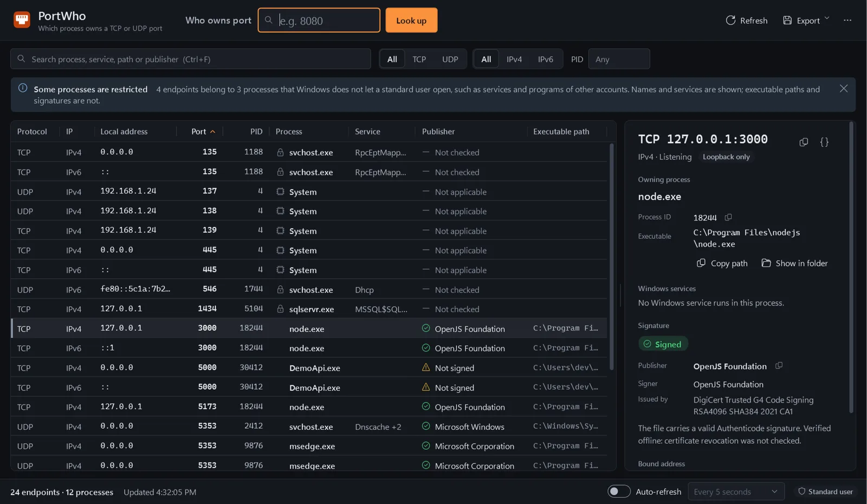
Task: Click Show in folder button
Action: pos(795,263)
